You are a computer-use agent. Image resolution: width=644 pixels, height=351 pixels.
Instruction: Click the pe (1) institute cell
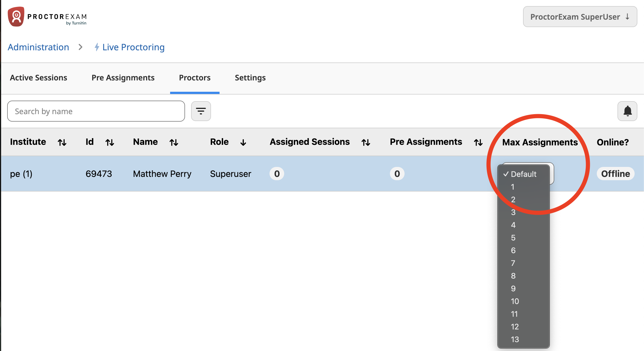21,174
